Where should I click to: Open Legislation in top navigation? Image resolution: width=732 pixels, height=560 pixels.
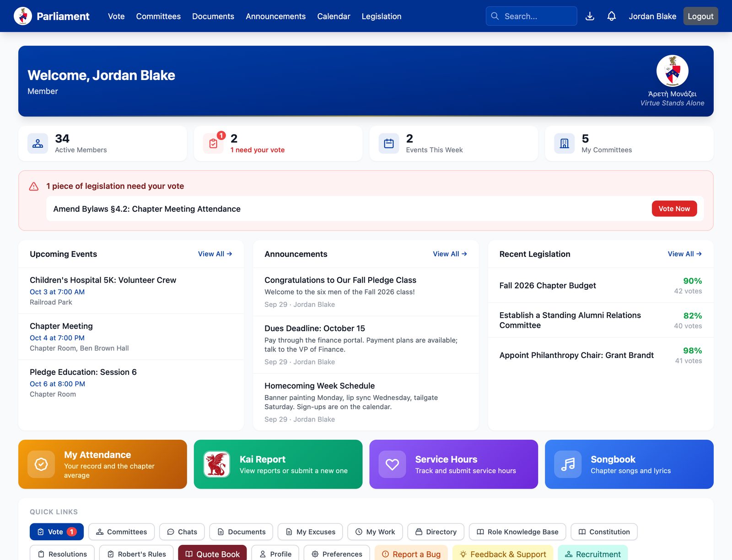click(x=382, y=16)
